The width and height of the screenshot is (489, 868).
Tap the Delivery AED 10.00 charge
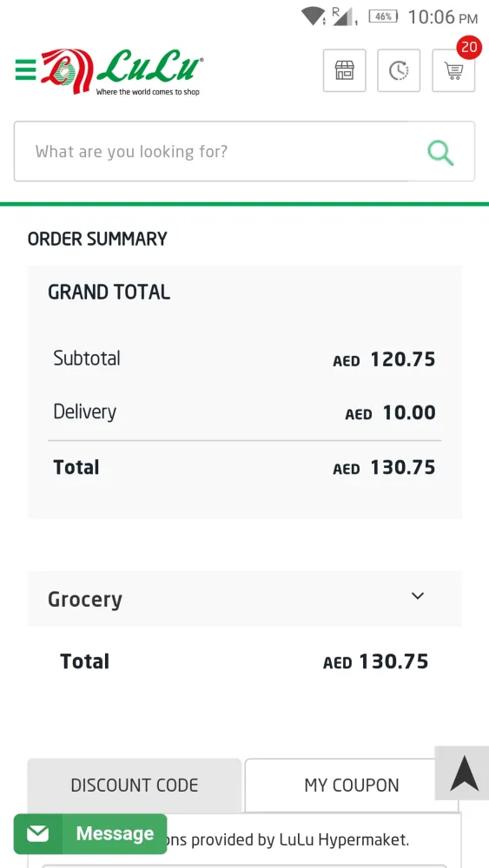point(391,413)
